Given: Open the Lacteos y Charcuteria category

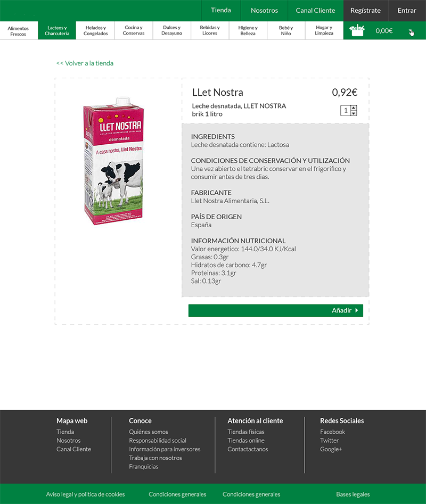Looking at the screenshot, I should coord(57,30).
